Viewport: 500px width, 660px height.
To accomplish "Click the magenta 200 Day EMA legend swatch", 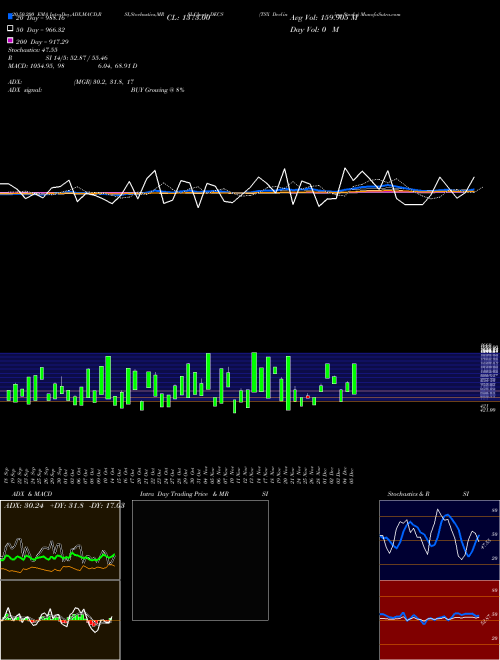I will [x=10, y=40].
